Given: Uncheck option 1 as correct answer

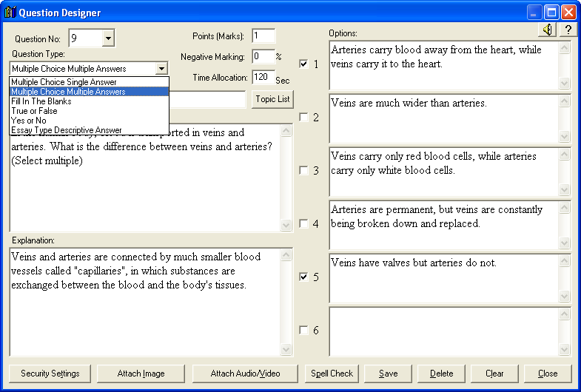Looking at the screenshot, I should [x=303, y=64].
